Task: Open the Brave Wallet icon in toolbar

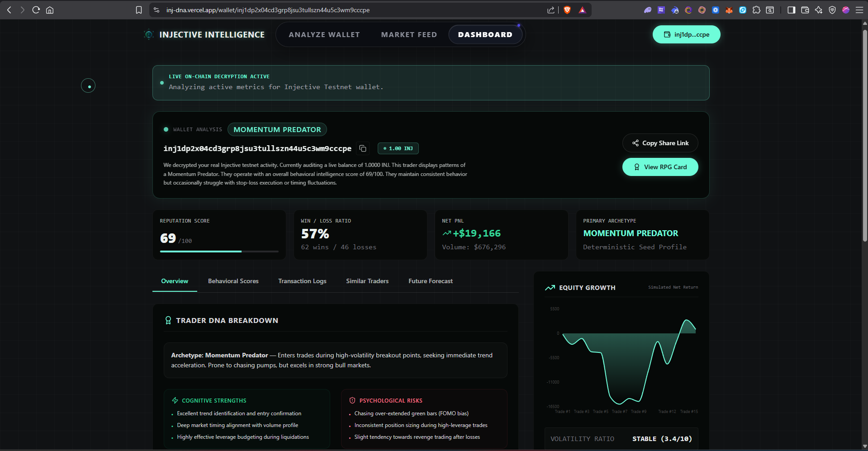Action: pyautogui.click(x=805, y=10)
